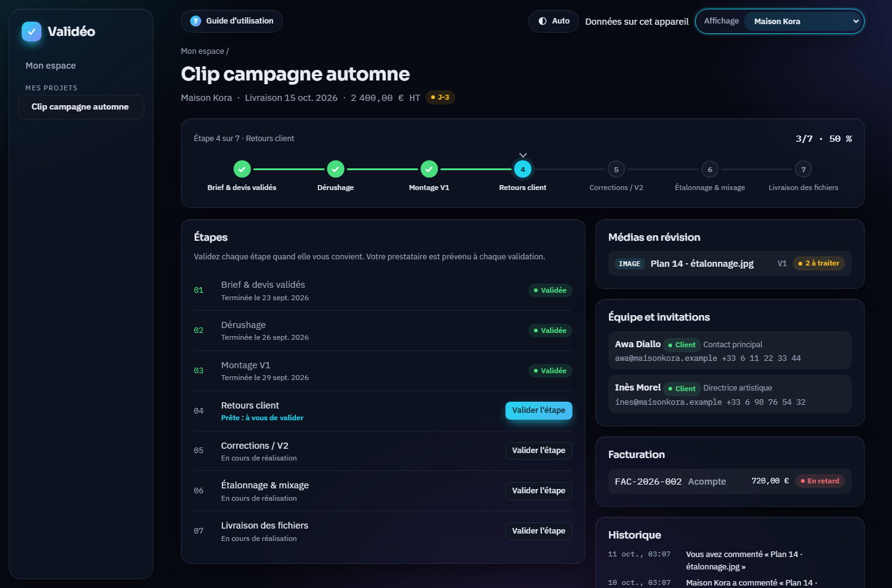Toggle the Auto theme button
Screen dimensions: 892x588
tap(554, 21)
